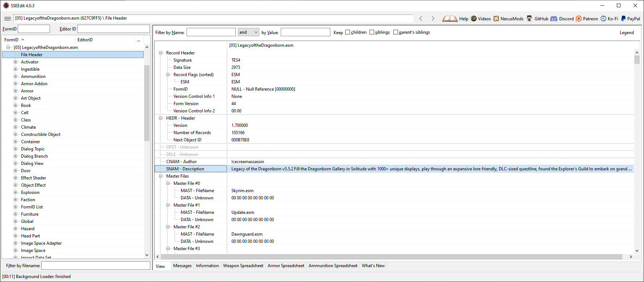644x282 pixels.
Task: Open the hamburger main menu icon
Action: (x=7, y=18)
